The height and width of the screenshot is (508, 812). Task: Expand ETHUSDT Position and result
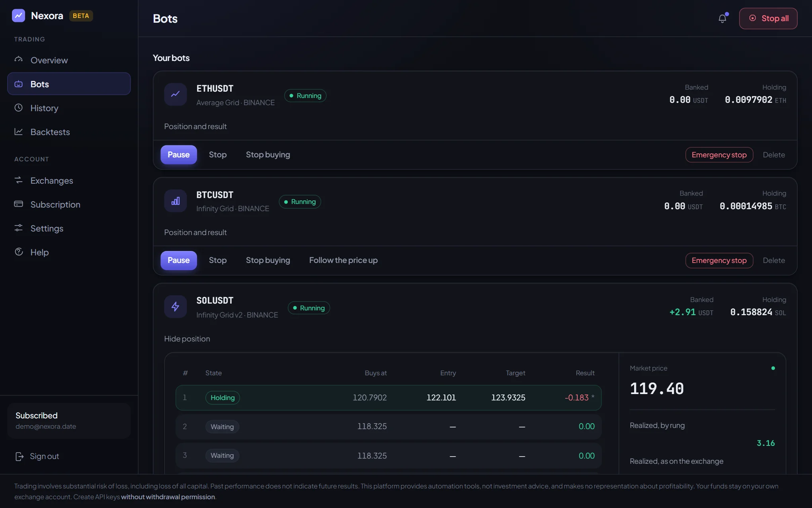tap(195, 126)
